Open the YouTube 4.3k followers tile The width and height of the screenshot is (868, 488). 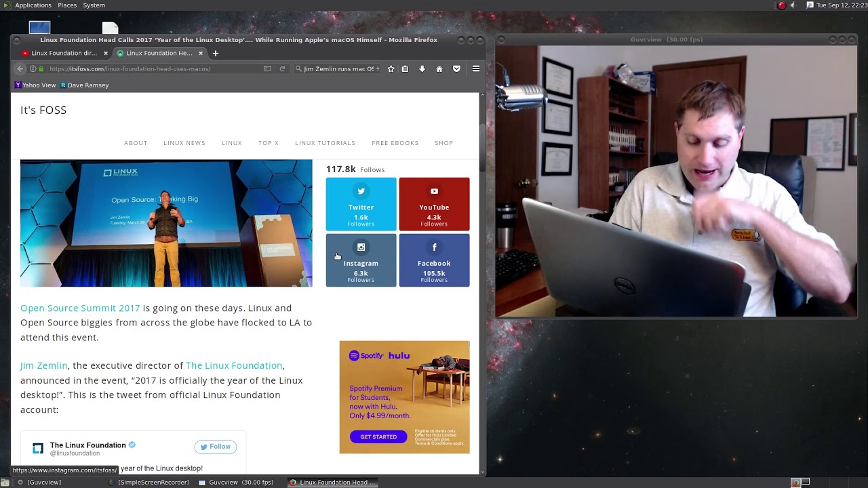point(434,204)
